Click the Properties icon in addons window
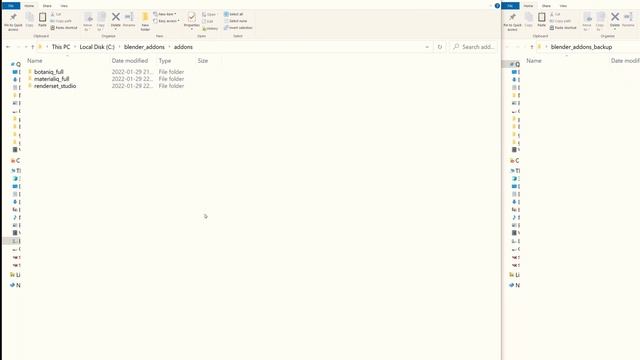The image size is (640, 360). [x=191, y=17]
